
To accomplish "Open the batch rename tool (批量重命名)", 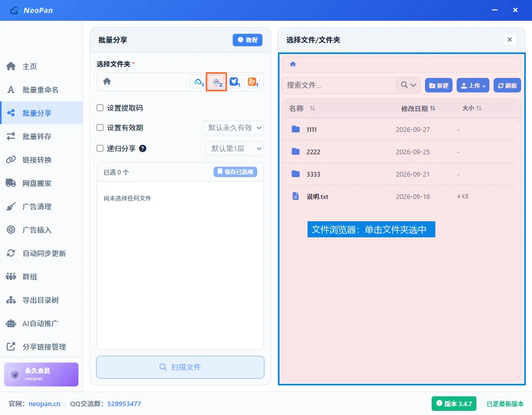I will (42, 89).
